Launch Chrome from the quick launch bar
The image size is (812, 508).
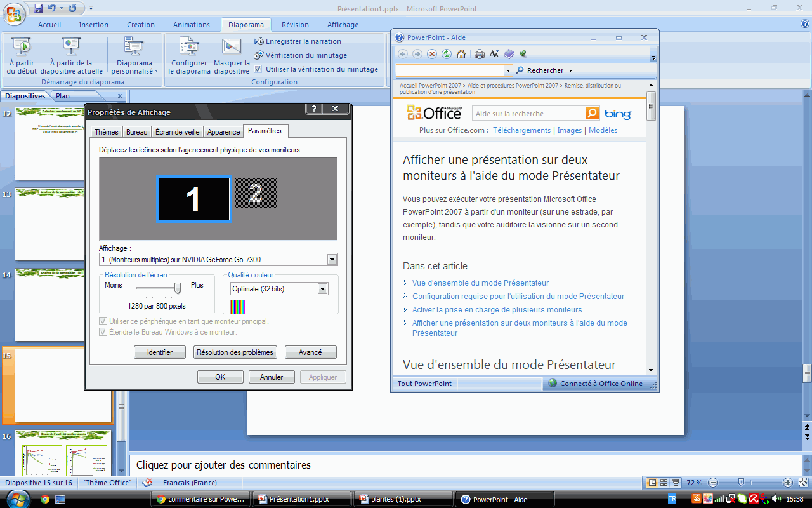point(45,499)
